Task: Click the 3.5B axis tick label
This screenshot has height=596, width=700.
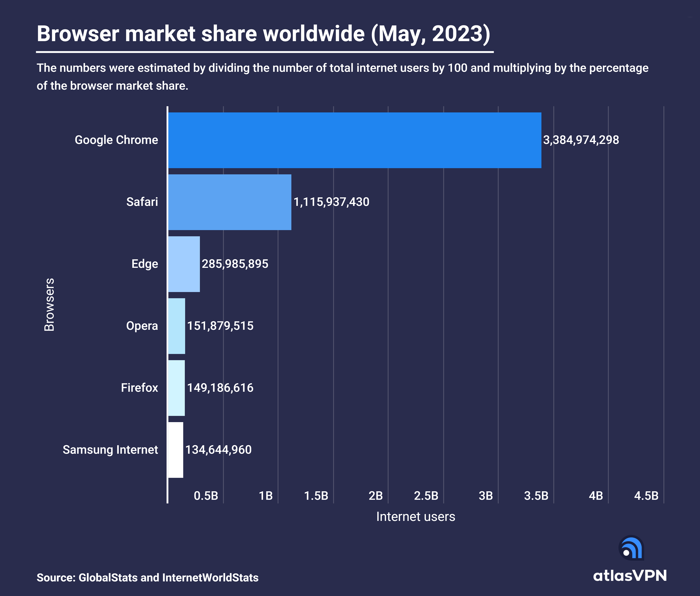Action: pyautogui.click(x=536, y=496)
